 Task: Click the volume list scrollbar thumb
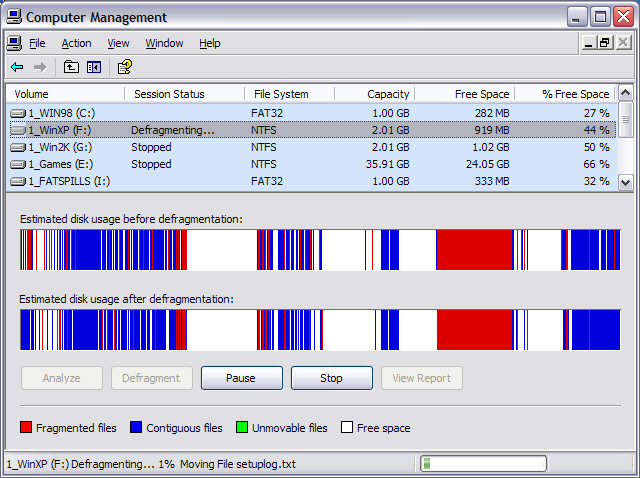point(625,120)
